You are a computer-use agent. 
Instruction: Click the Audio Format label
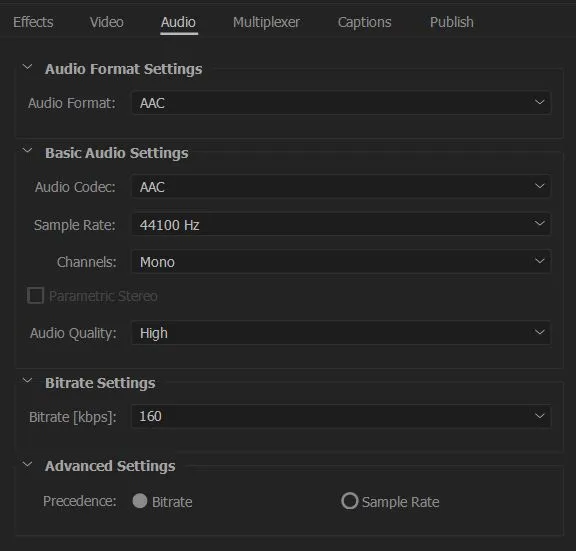[72, 103]
